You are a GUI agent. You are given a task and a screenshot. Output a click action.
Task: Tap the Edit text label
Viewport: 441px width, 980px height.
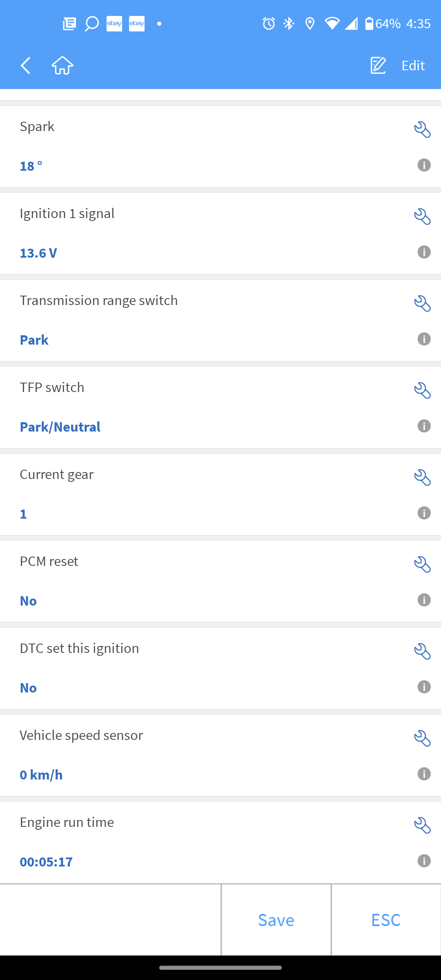[413, 65]
